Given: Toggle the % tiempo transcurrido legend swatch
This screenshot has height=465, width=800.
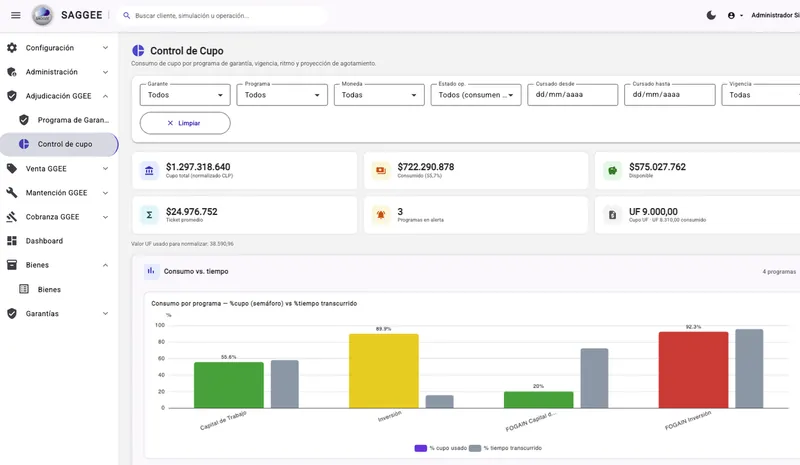Looking at the screenshot, I should 475,448.
